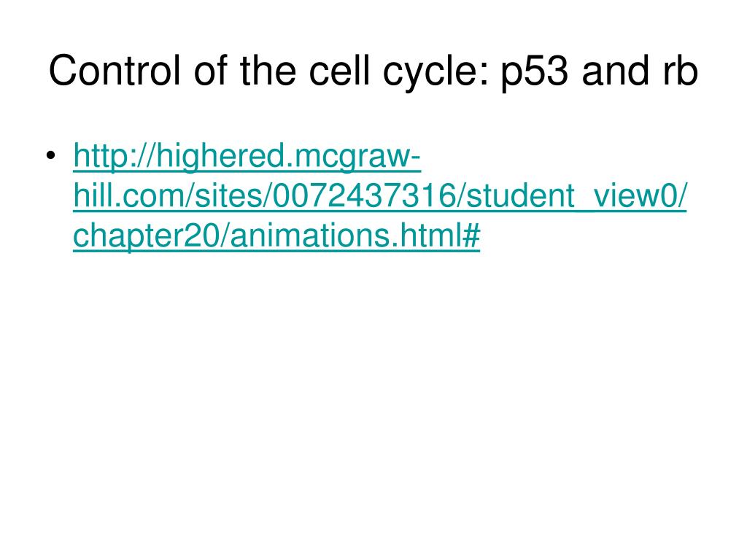Click the word 'p53' in the title

point(535,71)
